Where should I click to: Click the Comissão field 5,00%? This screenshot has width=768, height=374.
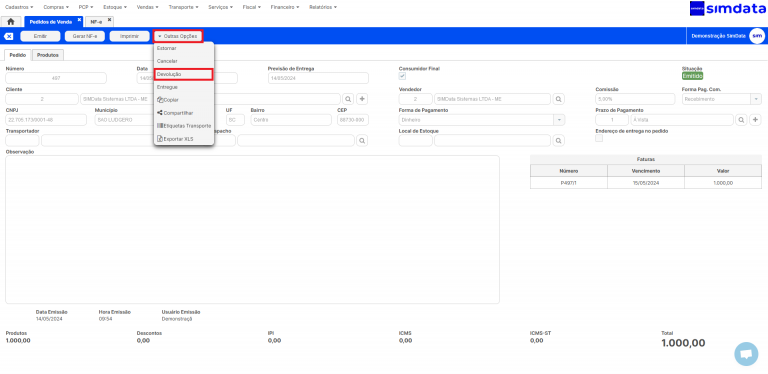pos(635,99)
